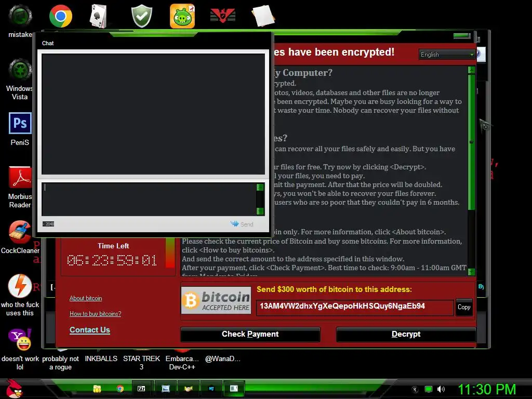This screenshot has height=399, width=532.
Task: Open the How to buy bitcoins link
Action: pos(96,314)
